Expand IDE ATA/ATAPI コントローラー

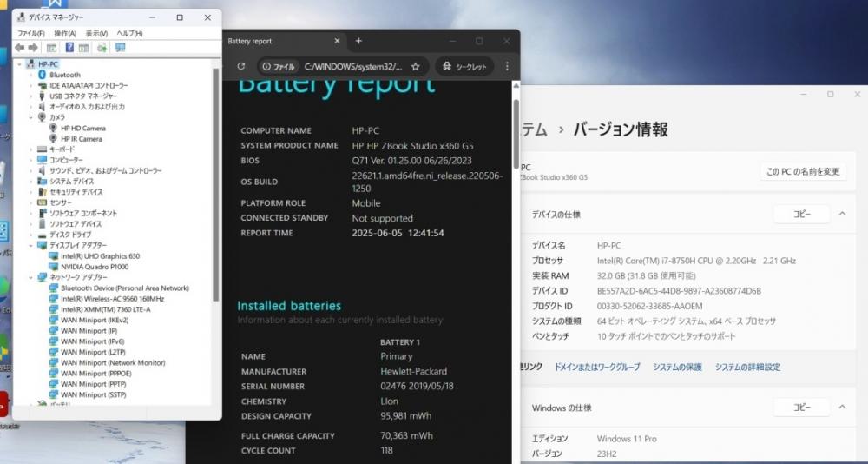(x=31, y=85)
